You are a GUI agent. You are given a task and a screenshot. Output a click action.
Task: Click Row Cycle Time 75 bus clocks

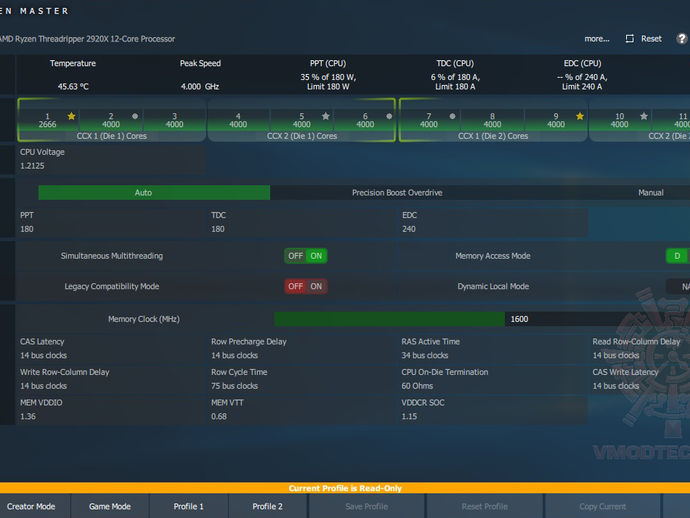235,386
